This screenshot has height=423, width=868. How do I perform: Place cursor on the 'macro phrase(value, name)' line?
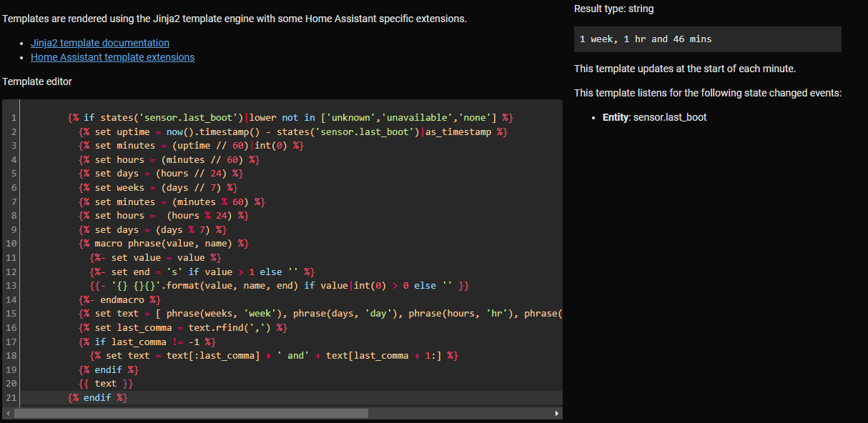164,244
